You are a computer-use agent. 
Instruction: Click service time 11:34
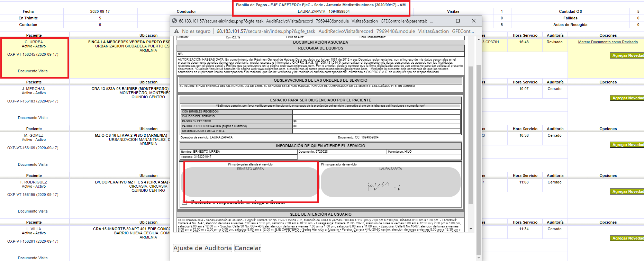[524, 229]
